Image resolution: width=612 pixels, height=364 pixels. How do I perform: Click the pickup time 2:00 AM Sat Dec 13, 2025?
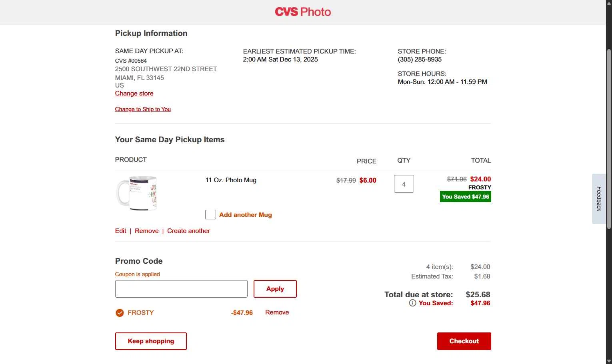pos(280,60)
